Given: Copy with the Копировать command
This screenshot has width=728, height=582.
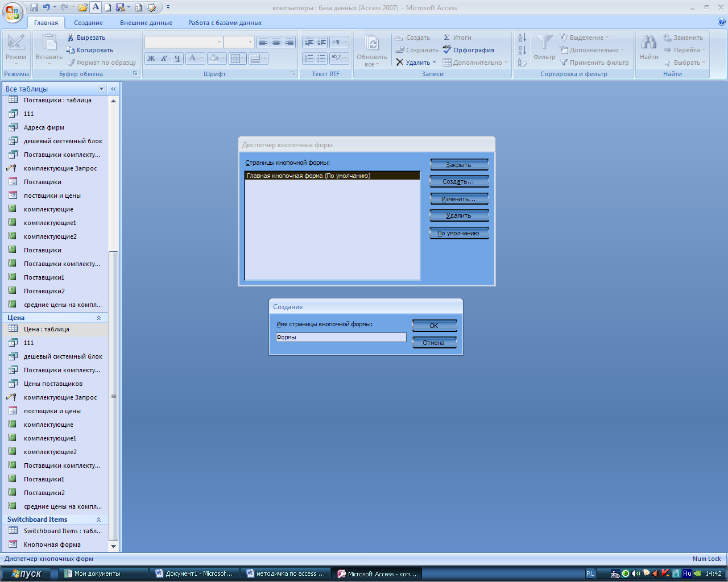Looking at the screenshot, I should point(90,50).
